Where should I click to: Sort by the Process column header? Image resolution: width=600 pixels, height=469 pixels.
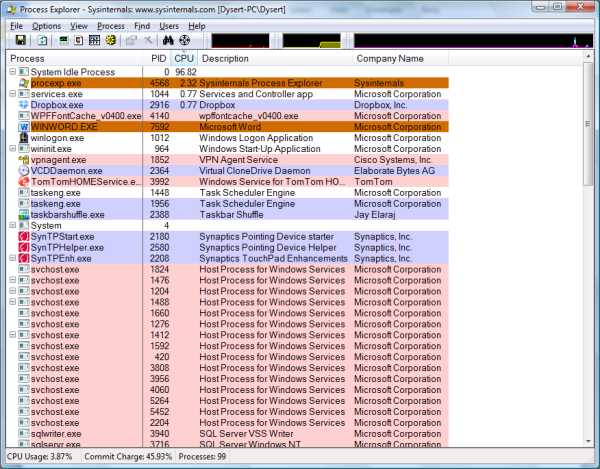(x=75, y=59)
